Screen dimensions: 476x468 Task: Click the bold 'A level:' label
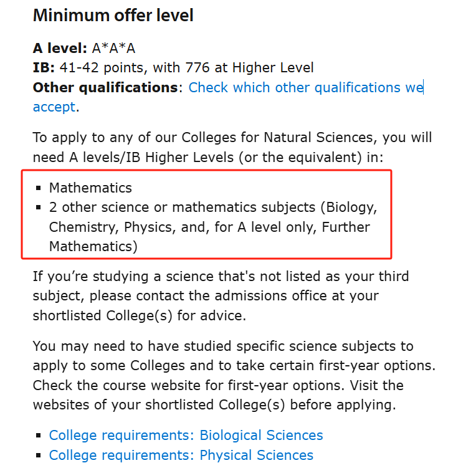pyautogui.click(x=60, y=49)
